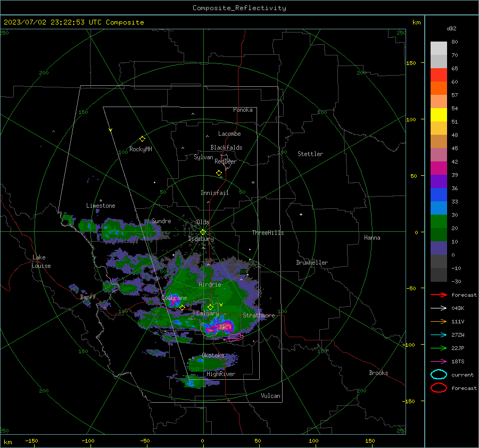The width and height of the screenshot is (479, 448).
Task: Click the blue 36 dBZ color swatch
Action: [x=439, y=195]
